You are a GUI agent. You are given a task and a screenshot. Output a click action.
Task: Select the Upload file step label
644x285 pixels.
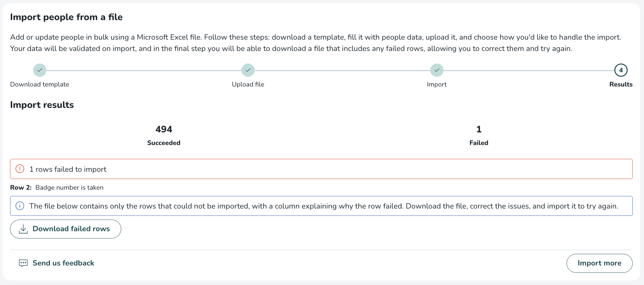point(248,84)
